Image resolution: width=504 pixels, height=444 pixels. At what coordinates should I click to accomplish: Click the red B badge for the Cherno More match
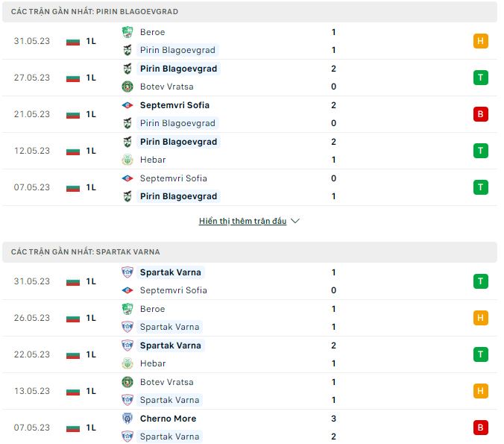click(481, 428)
